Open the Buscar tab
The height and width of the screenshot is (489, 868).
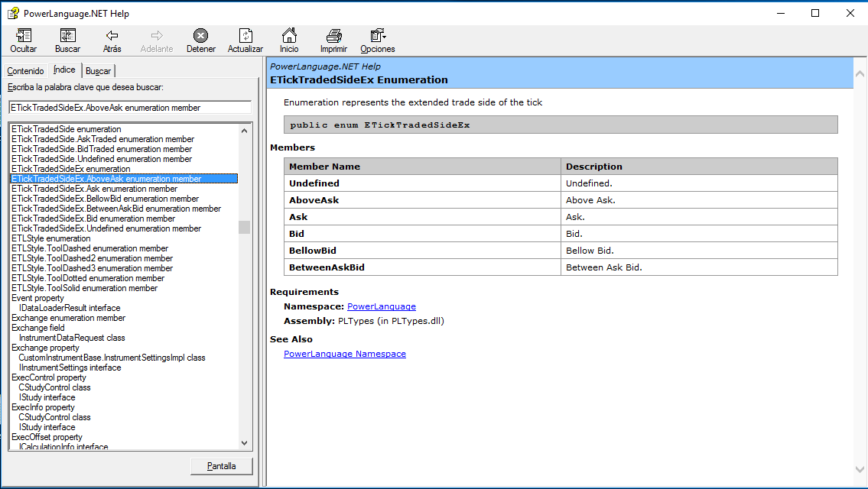98,71
